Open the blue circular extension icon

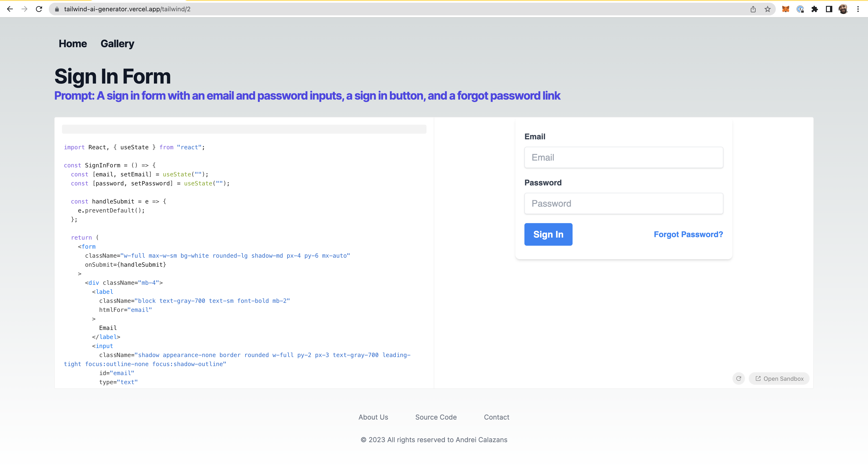tap(800, 9)
